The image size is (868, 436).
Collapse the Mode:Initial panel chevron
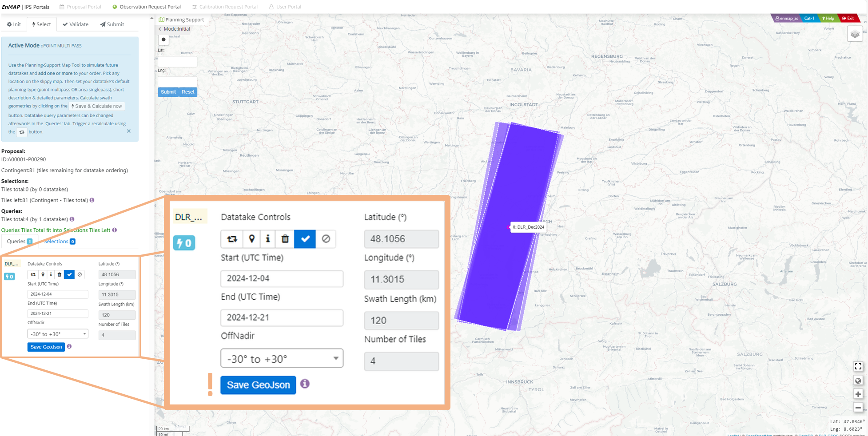point(160,29)
